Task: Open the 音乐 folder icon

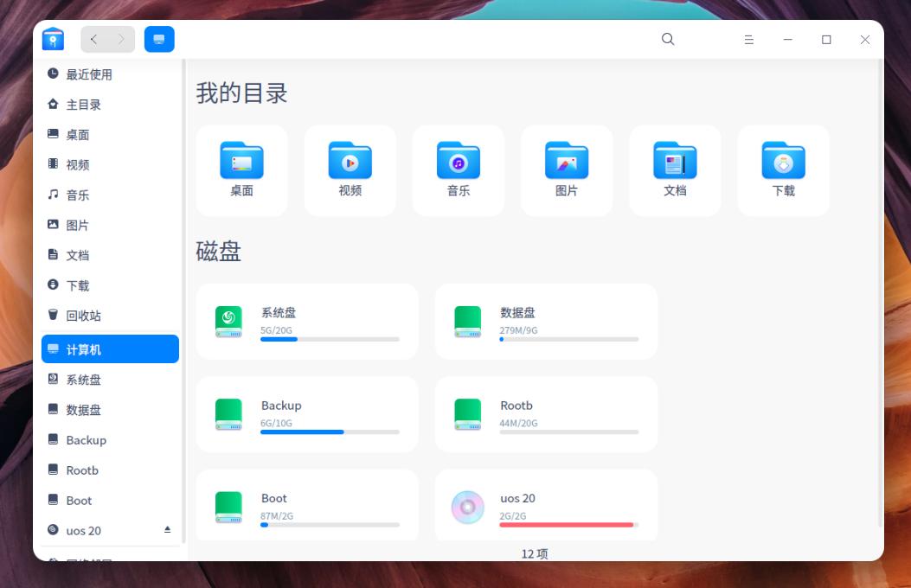Action: pos(459,160)
